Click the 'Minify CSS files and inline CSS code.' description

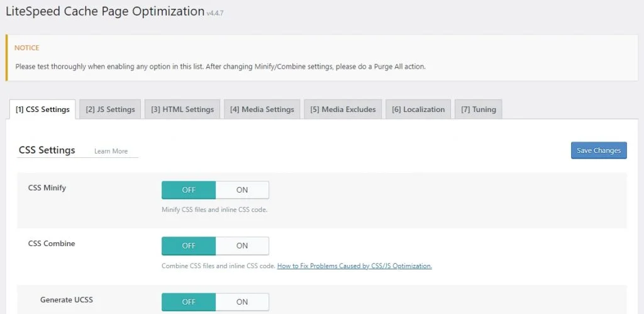(214, 210)
